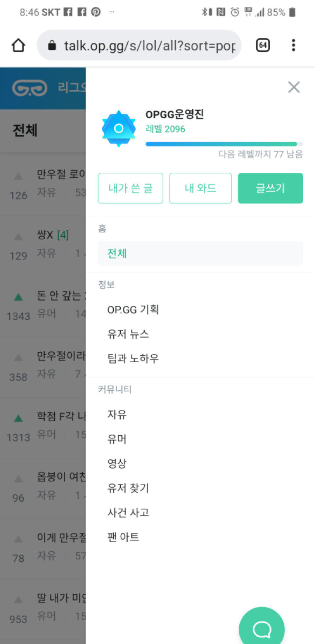Click the level progress bar
315x644 pixels.
224,144
